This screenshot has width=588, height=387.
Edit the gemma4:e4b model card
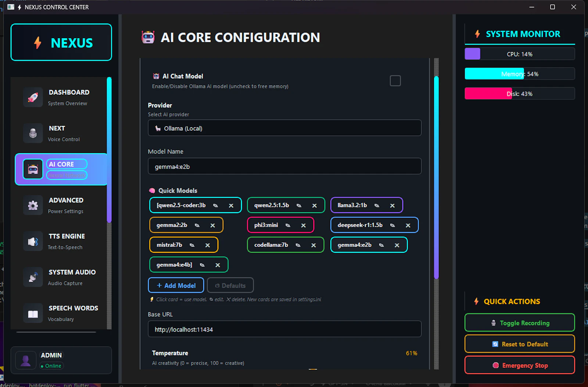(202, 265)
